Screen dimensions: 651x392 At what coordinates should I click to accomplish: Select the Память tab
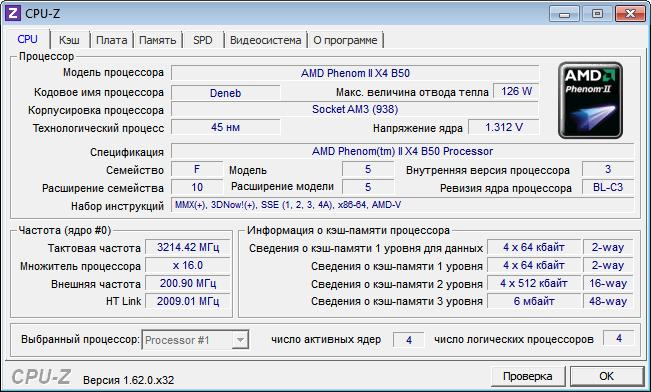157,40
